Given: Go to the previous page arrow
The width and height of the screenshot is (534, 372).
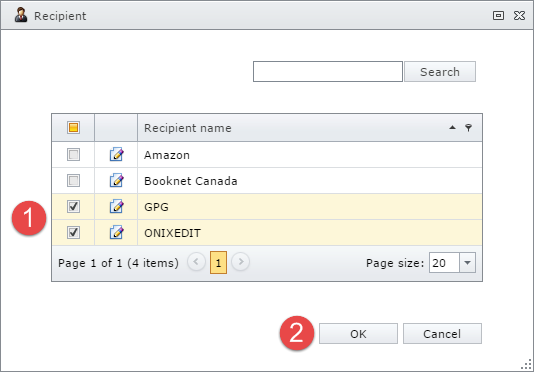Looking at the screenshot, I should [196, 262].
